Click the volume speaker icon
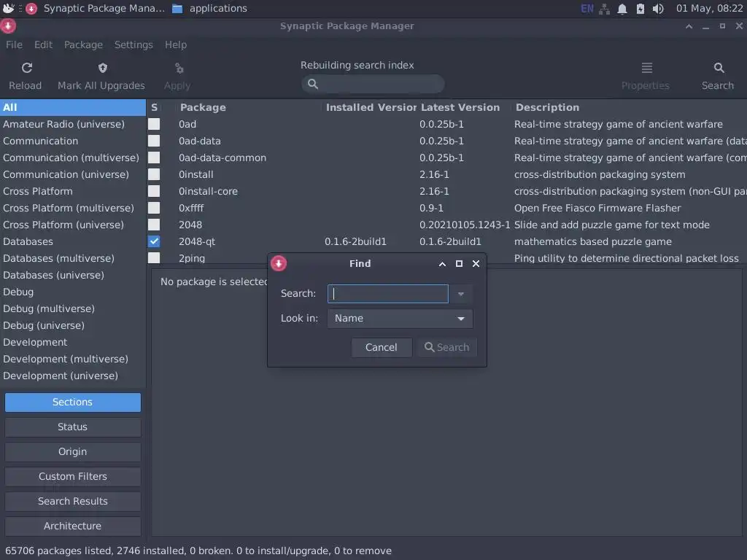The image size is (747, 560). [x=658, y=9]
